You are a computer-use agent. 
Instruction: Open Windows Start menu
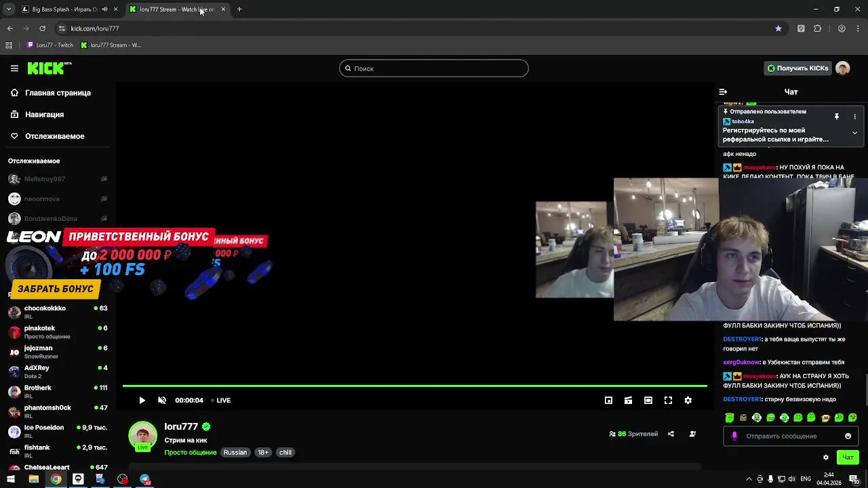click(x=10, y=479)
